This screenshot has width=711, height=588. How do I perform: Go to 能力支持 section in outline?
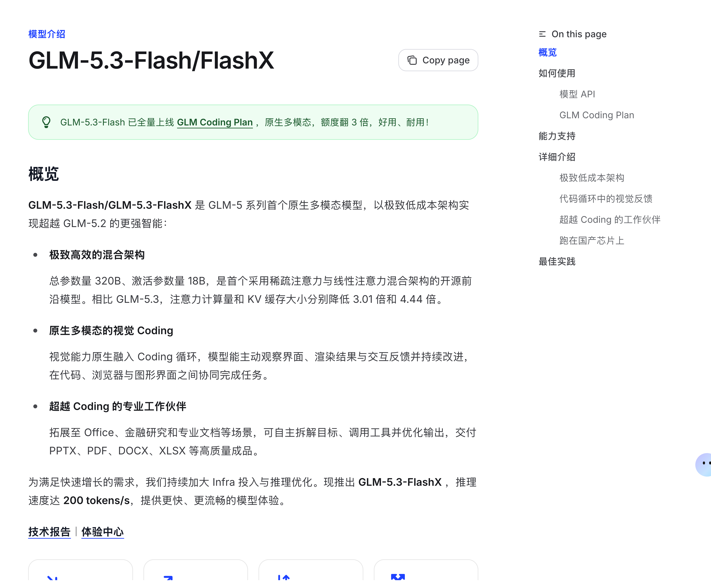(557, 136)
